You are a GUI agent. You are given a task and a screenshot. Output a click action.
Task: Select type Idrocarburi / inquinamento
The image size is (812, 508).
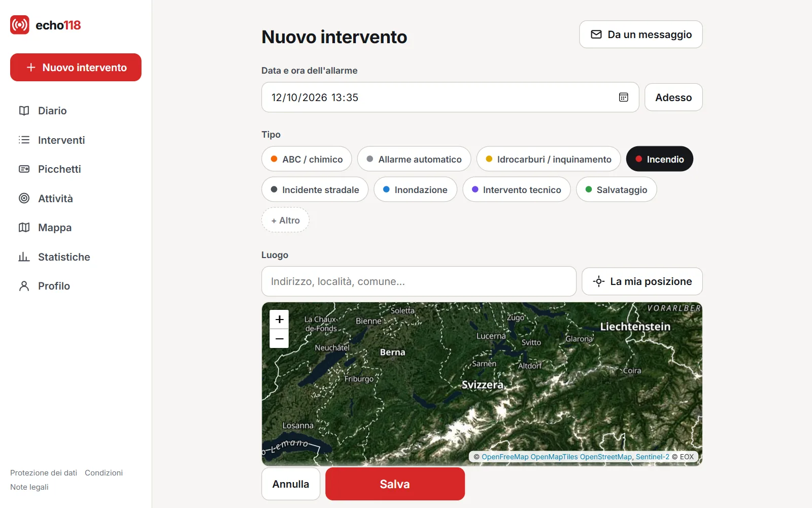coord(549,159)
